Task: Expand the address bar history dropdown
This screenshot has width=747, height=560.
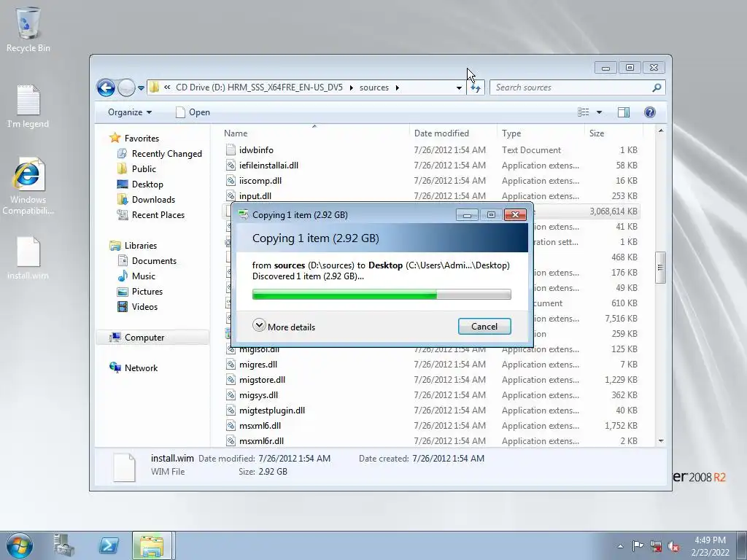Action: tap(459, 87)
